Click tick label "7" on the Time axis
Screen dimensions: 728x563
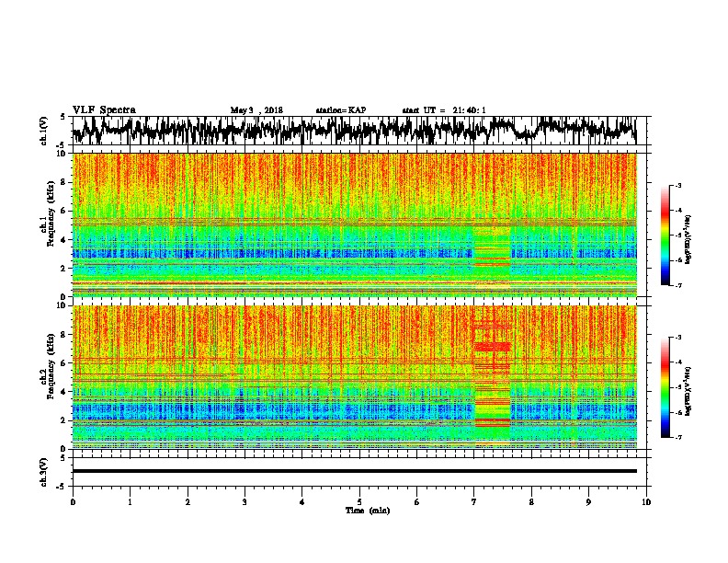click(474, 502)
